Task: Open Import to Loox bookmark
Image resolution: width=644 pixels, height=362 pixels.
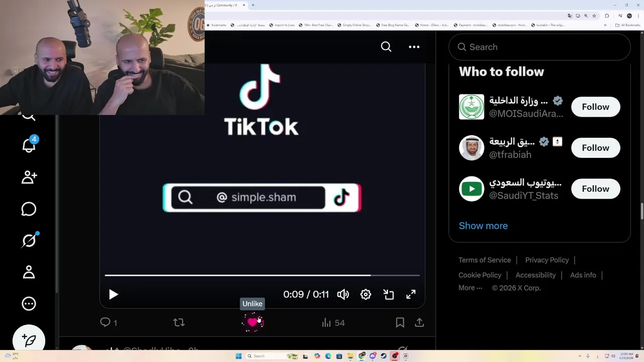Action: (282, 25)
